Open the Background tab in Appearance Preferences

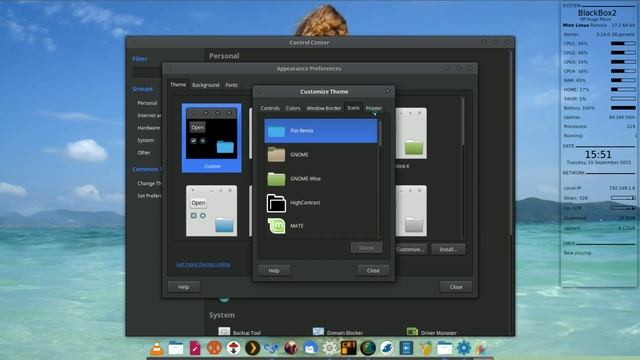pos(206,85)
